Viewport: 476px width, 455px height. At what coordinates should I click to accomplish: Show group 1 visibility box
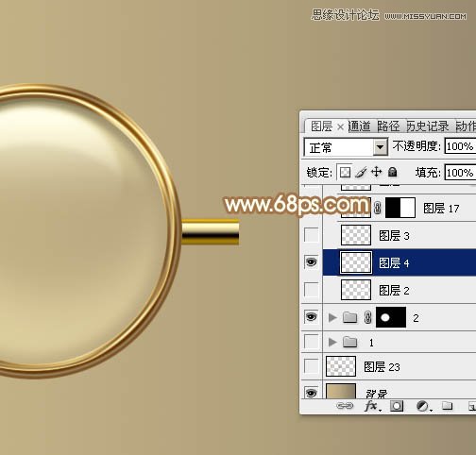point(311,342)
